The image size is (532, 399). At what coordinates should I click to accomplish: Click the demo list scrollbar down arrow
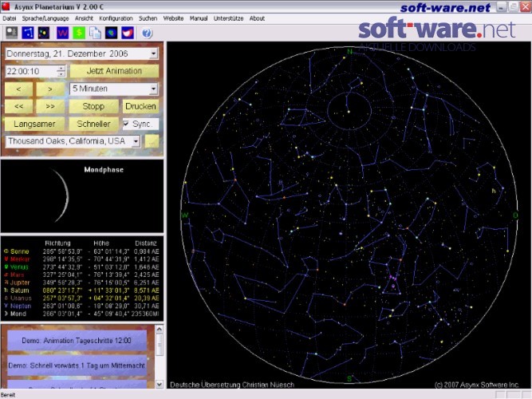tap(160, 385)
